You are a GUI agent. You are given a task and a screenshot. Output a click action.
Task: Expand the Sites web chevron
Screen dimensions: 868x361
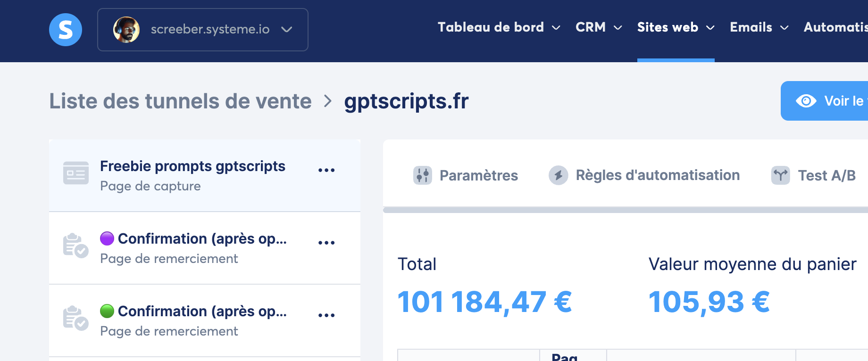pyautogui.click(x=710, y=28)
